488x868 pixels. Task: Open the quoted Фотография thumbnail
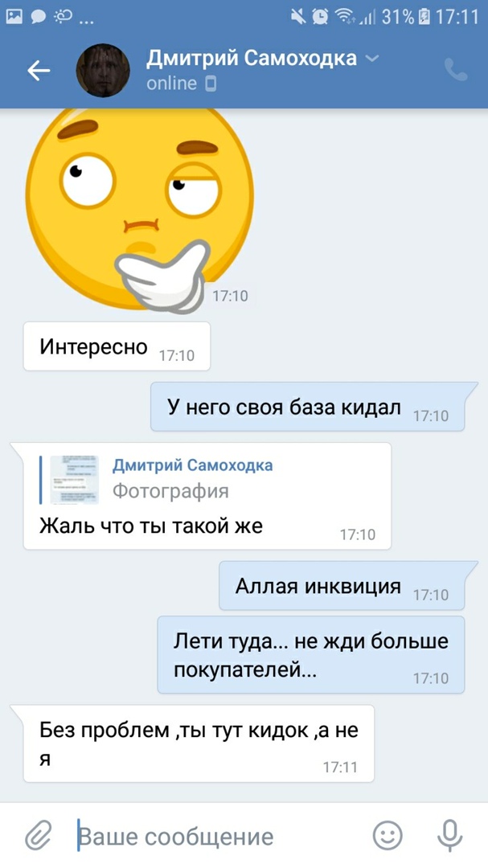point(74,479)
